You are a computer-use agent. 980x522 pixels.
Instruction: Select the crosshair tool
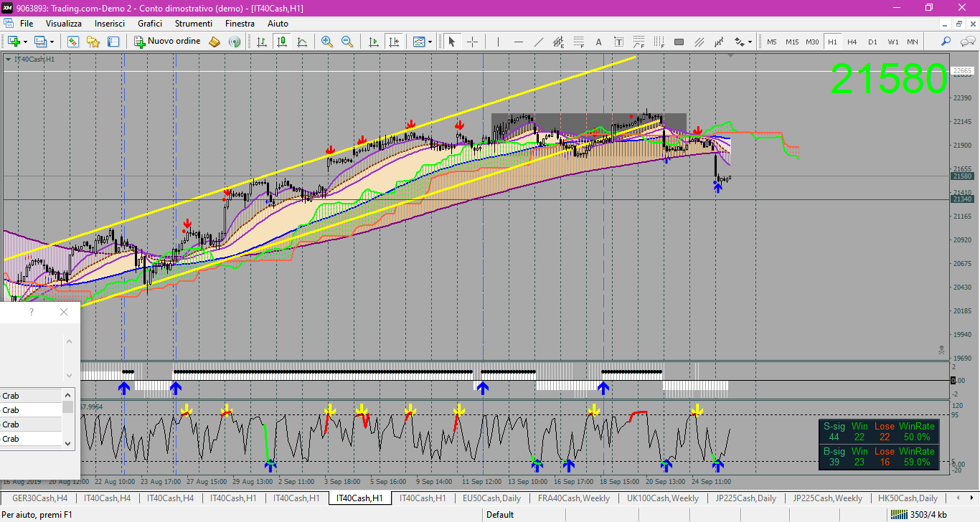pos(472,42)
